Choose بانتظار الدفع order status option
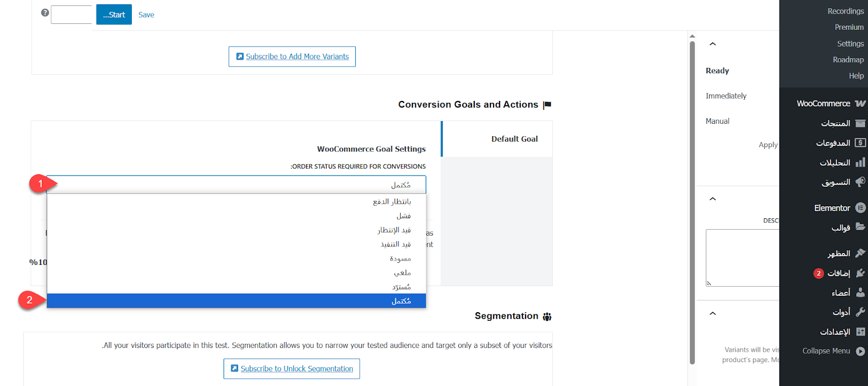868x386 pixels. click(237, 201)
